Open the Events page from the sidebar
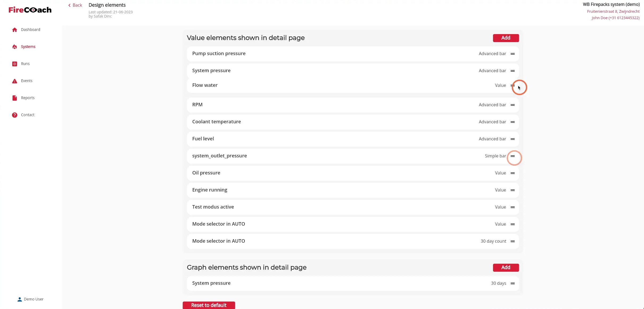The height and width of the screenshot is (309, 644). [x=27, y=81]
